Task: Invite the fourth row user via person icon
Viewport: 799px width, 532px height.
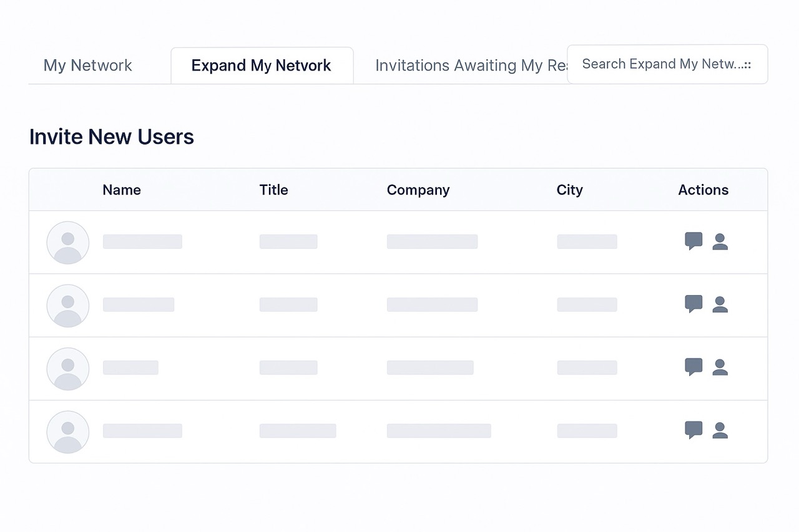Action: pos(720,430)
